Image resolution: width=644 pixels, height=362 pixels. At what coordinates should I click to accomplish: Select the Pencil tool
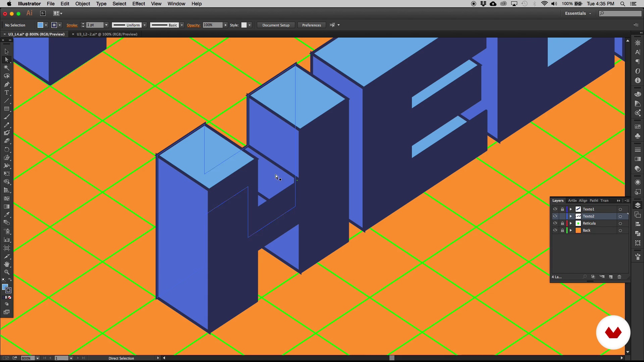7,125
